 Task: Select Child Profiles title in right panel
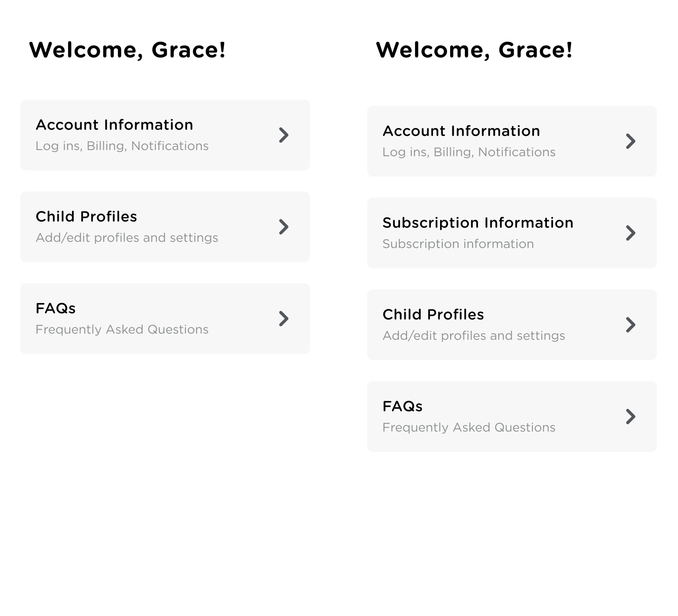click(433, 315)
